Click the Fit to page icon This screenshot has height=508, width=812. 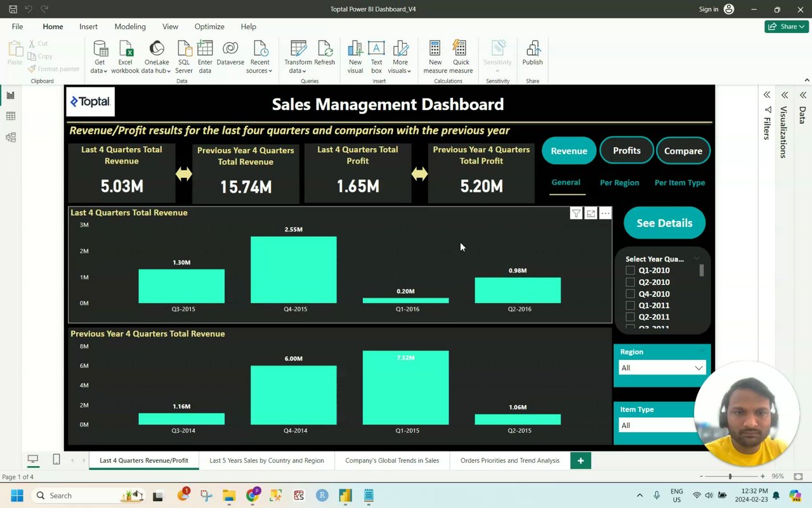799,476
